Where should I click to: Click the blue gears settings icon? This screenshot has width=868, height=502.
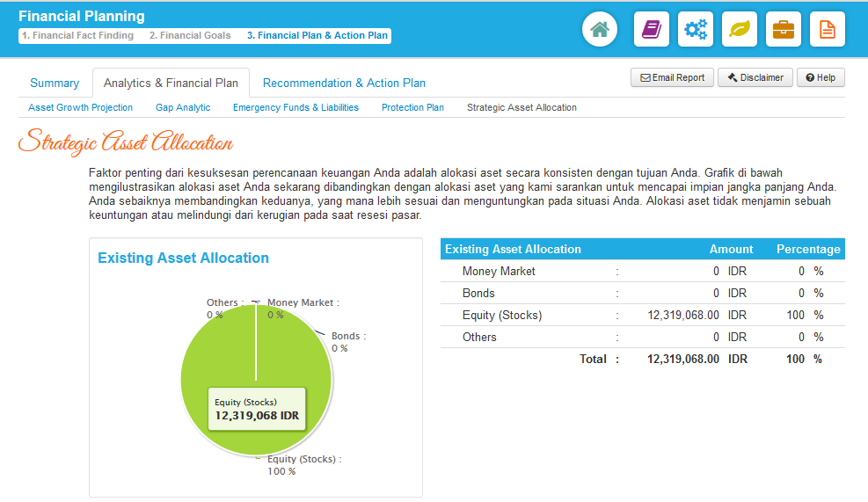pyautogui.click(x=696, y=30)
